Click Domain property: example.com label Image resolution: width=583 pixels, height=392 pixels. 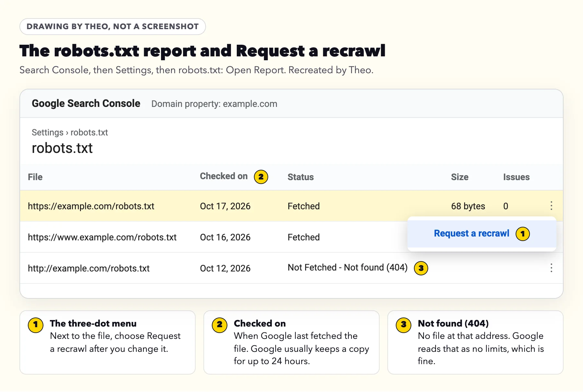214,104
